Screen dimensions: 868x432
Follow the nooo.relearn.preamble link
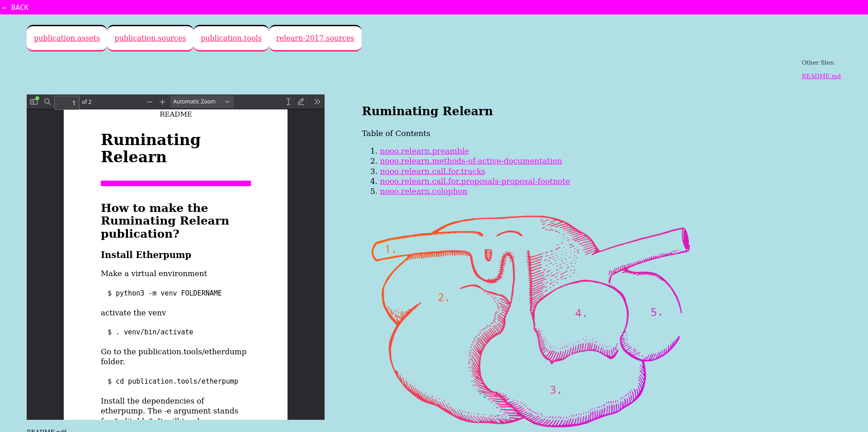424,151
